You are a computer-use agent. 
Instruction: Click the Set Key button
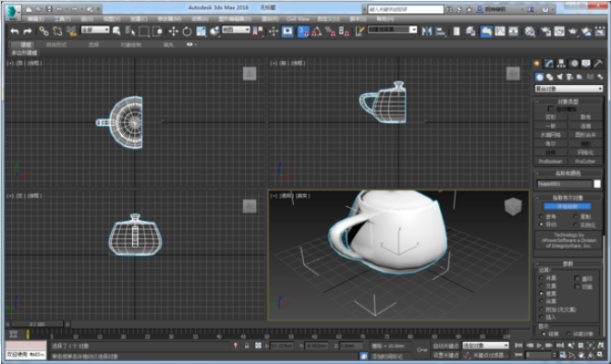(446, 355)
